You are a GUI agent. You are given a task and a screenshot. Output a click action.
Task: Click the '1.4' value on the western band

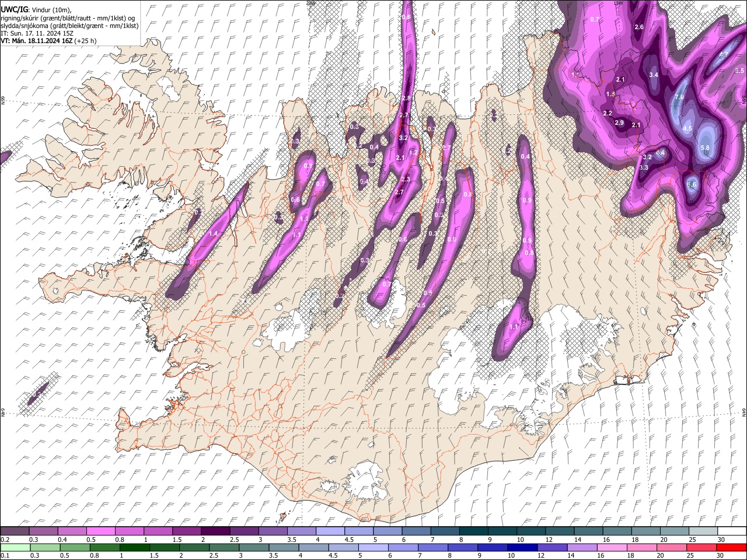pyautogui.click(x=213, y=233)
